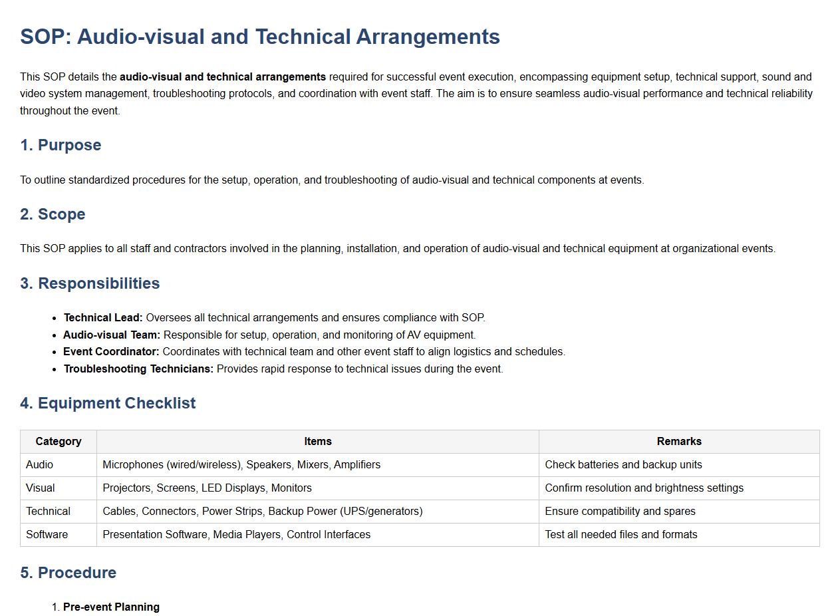The height and width of the screenshot is (616, 840).
Task: Click the bold 'audio-visual and technical arrangements' text
Action: [223, 77]
